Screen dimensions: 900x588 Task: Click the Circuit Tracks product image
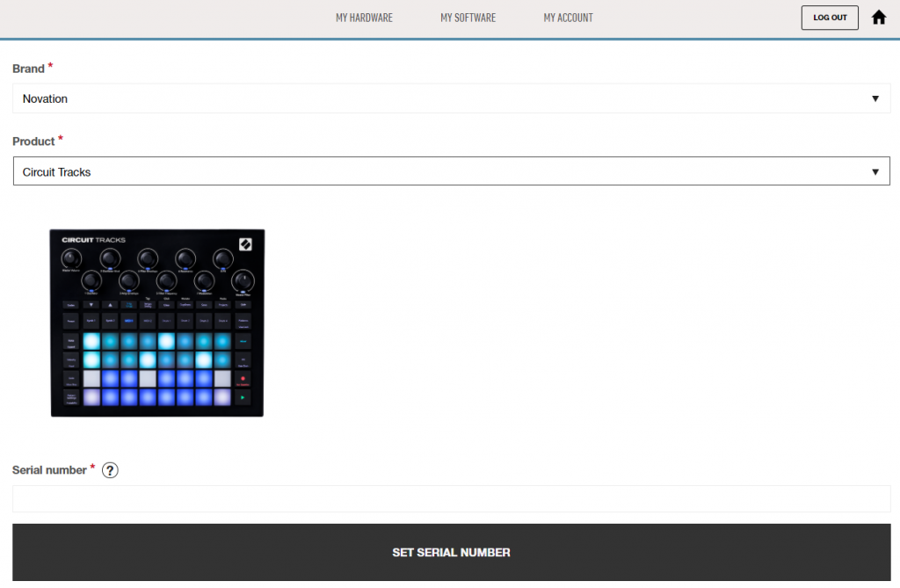coord(156,323)
